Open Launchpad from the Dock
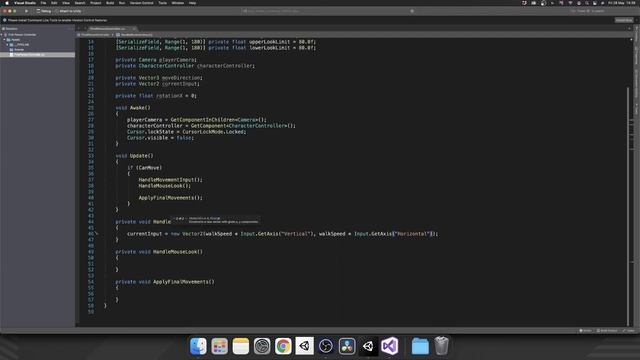 click(220, 346)
